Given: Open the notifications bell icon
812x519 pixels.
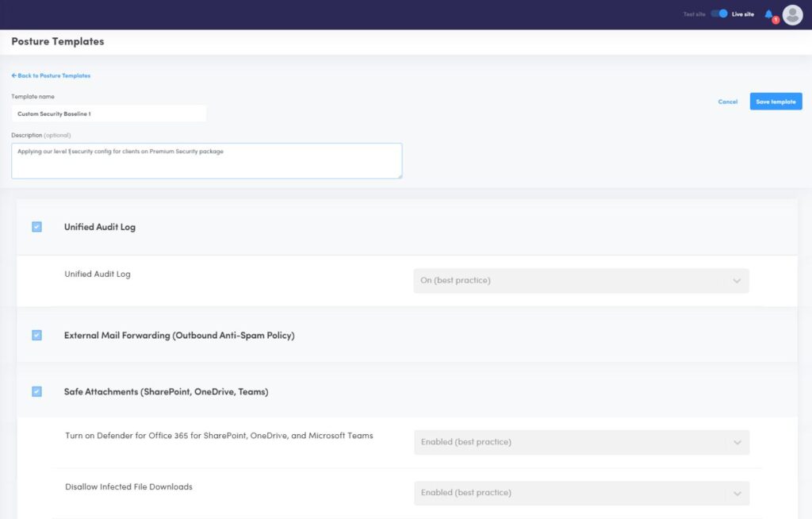Looking at the screenshot, I should tap(768, 13).
